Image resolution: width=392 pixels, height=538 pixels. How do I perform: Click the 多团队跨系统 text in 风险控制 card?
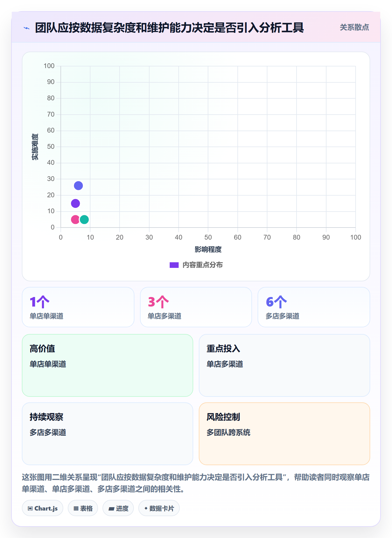pyautogui.click(x=228, y=432)
